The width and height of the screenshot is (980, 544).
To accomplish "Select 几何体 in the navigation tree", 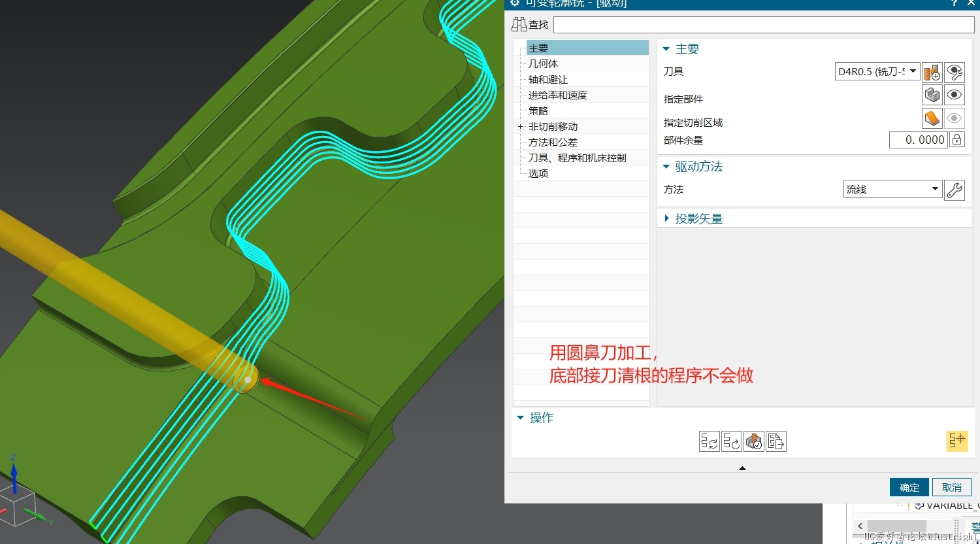I will (544, 63).
